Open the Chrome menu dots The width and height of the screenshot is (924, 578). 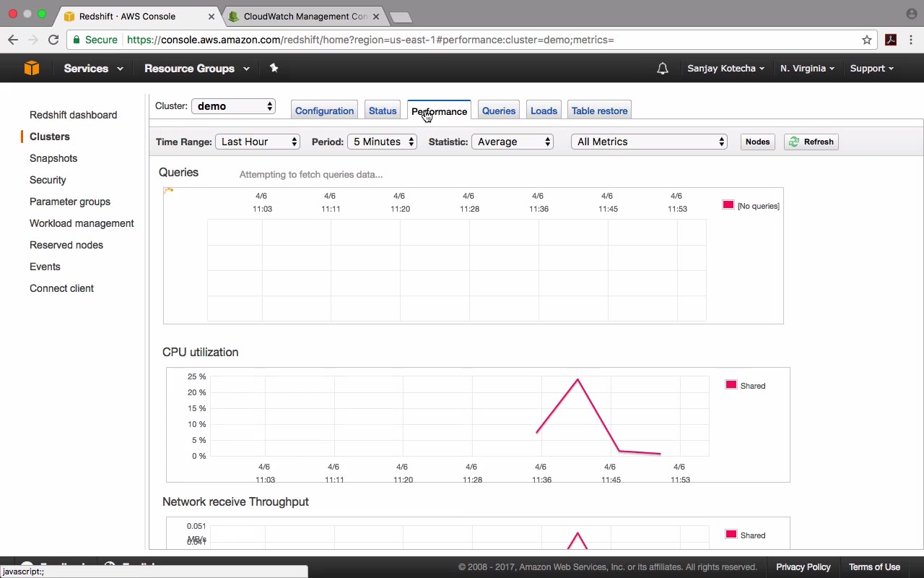click(912, 40)
